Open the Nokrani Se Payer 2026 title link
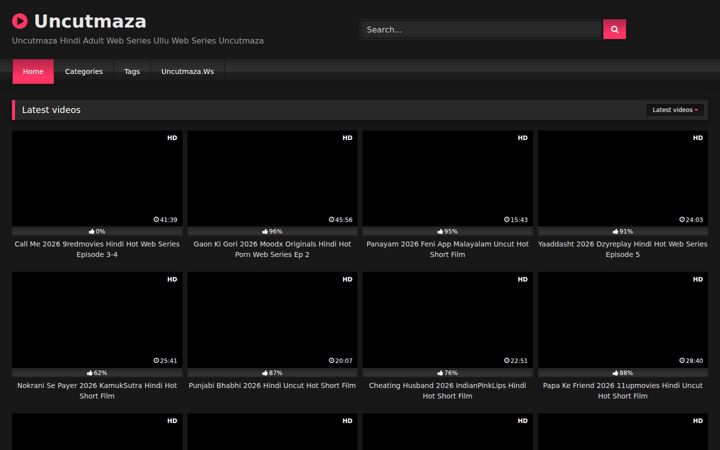 [97, 391]
